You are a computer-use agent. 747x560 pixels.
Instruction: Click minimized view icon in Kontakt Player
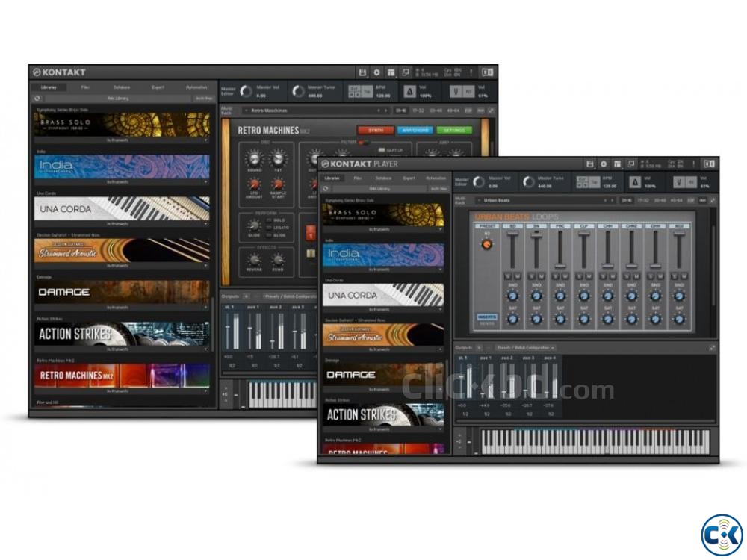[631, 164]
